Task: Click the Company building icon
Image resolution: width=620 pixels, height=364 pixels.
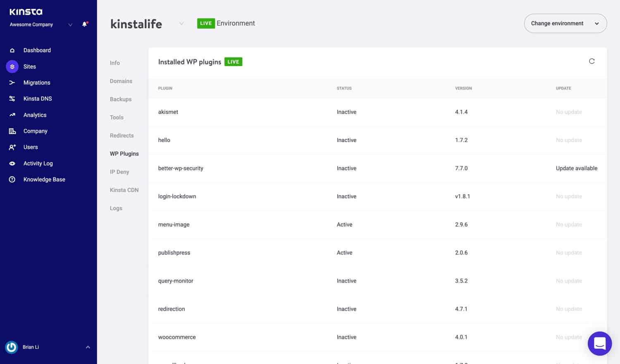Action: [12, 131]
